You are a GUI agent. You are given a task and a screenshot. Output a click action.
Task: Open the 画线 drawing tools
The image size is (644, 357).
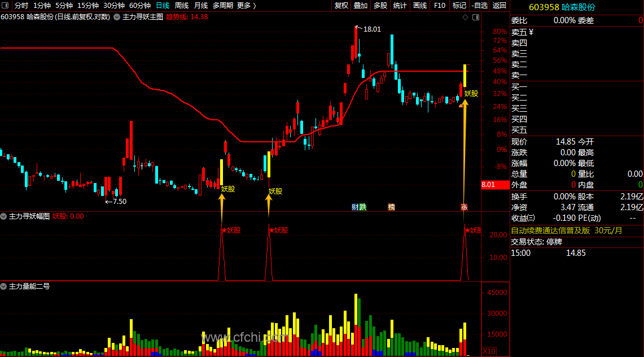click(420, 5)
